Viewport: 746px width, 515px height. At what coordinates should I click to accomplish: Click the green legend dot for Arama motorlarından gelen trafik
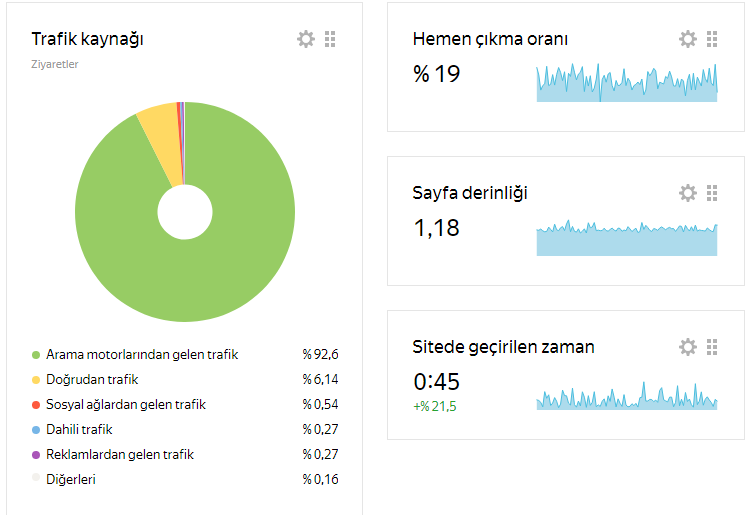pos(36,355)
